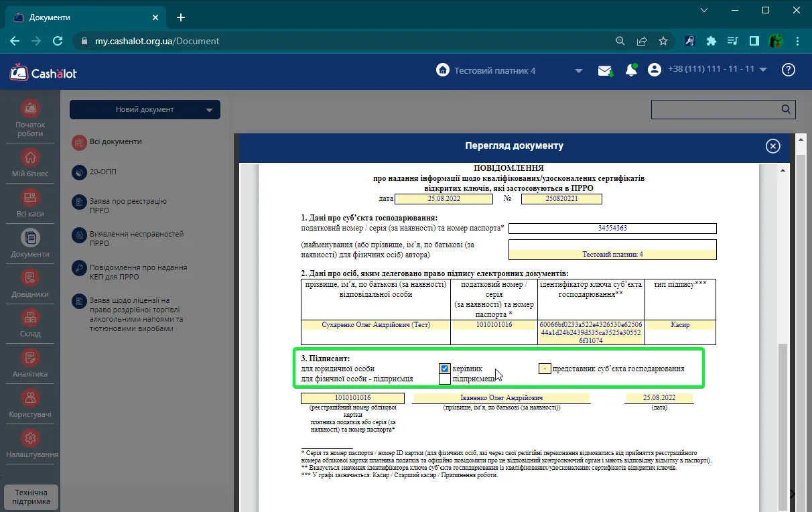Click the document number field 250820221
The width and height of the screenshot is (812, 512).
561,199
